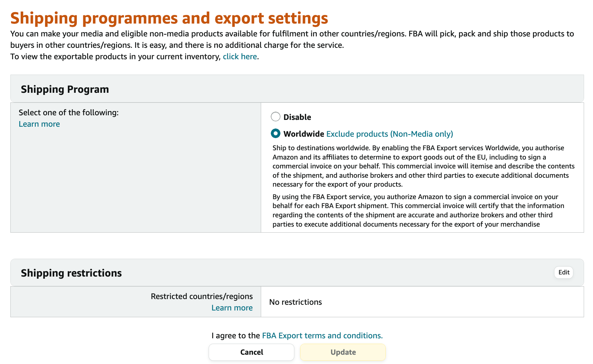Image resolution: width=593 pixels, height=364 pixels.
Task: Edit the Shipping restrictions section
Action: 564,272
